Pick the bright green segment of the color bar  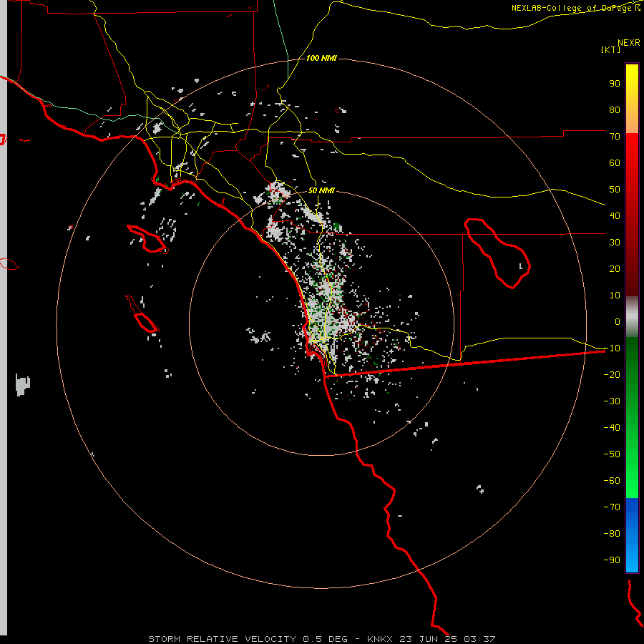click(632, 472)
